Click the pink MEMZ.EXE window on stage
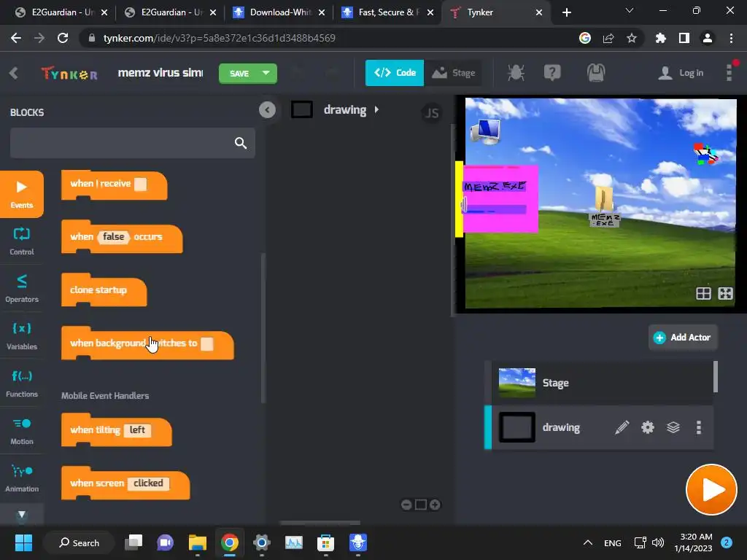747x560 pixels. point(500,199)
